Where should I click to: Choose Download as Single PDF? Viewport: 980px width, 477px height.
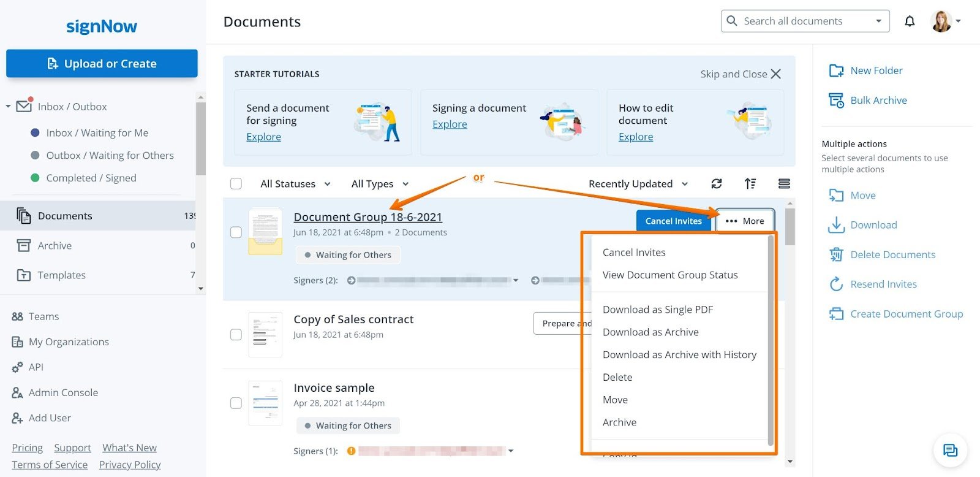658,310
